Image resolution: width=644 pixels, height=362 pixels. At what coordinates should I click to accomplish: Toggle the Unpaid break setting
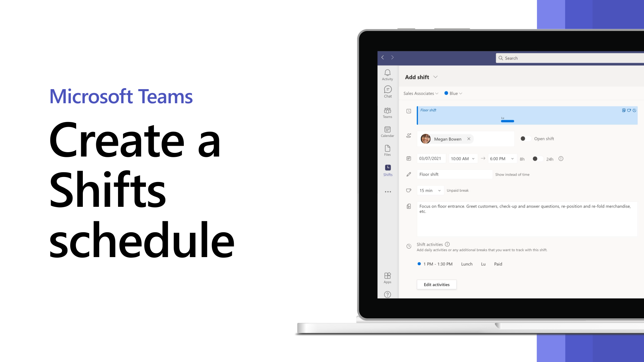(458, 190)
